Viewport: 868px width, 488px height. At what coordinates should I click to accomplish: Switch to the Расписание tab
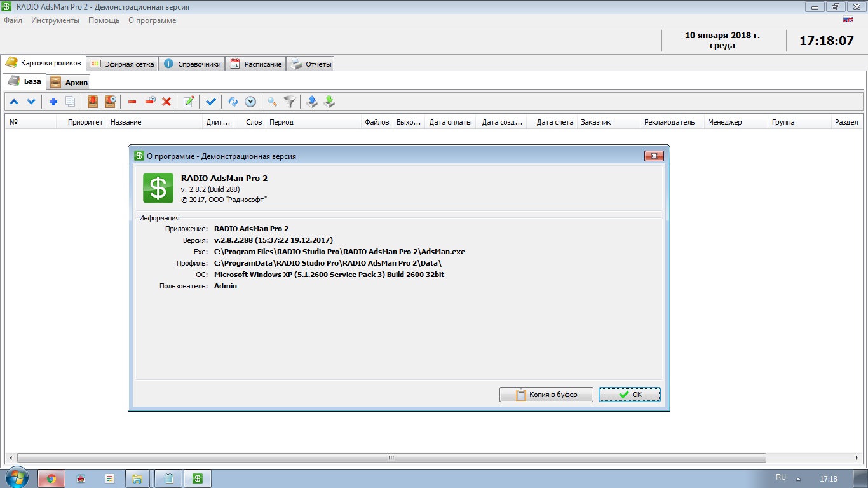255,64
